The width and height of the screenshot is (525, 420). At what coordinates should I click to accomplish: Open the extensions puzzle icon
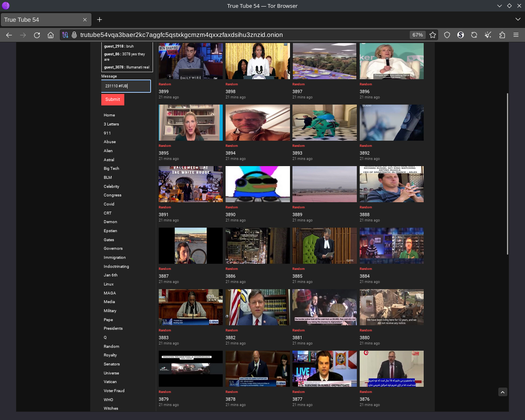click(x=502, y=35)
